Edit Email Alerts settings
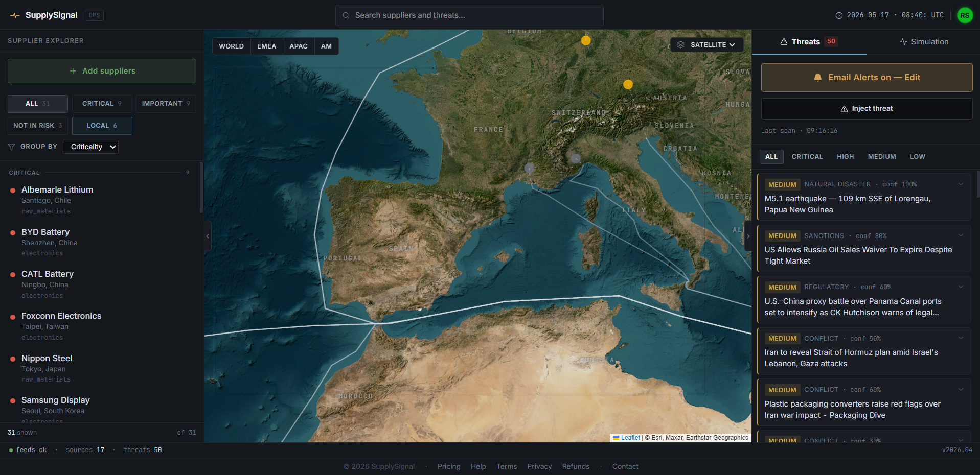This screenshot has height=475, width=980. (x=867, y=78)
